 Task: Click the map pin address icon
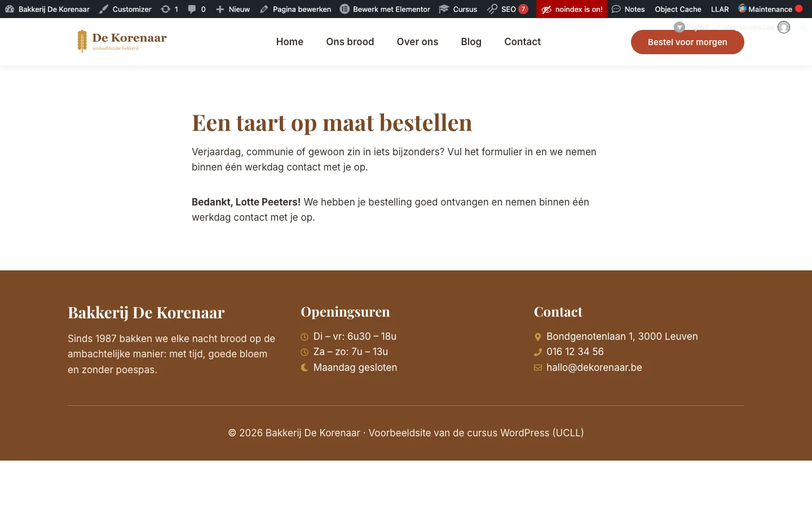point(538,337)
